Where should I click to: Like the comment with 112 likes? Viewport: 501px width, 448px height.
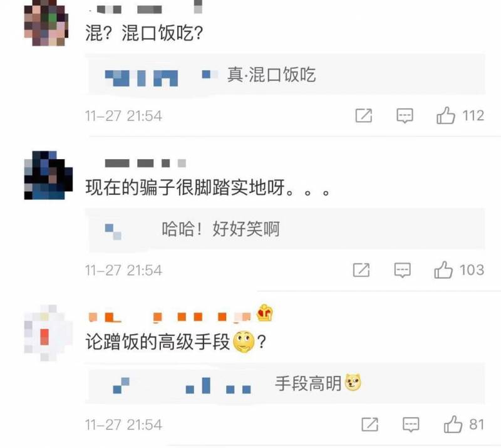pos(446,115)
